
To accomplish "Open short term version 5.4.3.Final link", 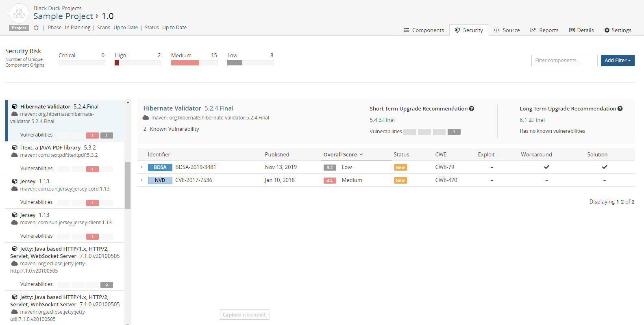I will 382,120.
